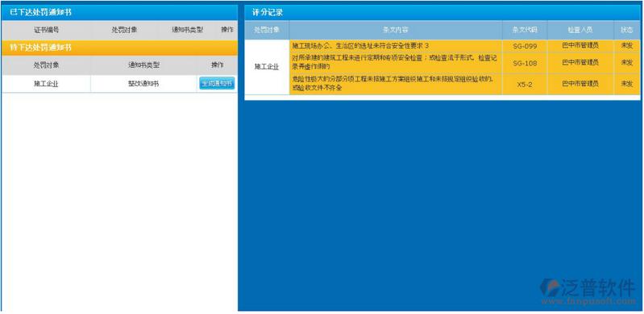Click the 评分记录 panel title
The image size is (644, 314).
click(x=268, y=13)
